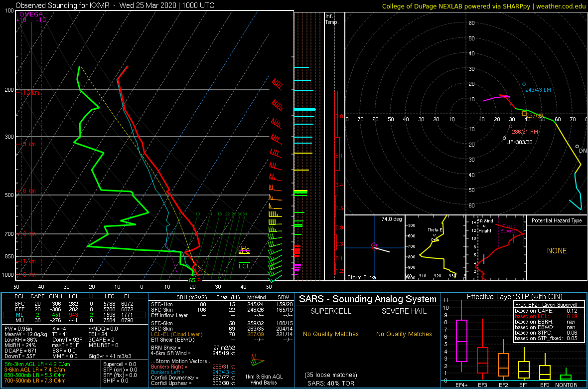Screen dimensions: 588x389
Task: Click the '850' pressure axis label
Action: pos(8,256)
